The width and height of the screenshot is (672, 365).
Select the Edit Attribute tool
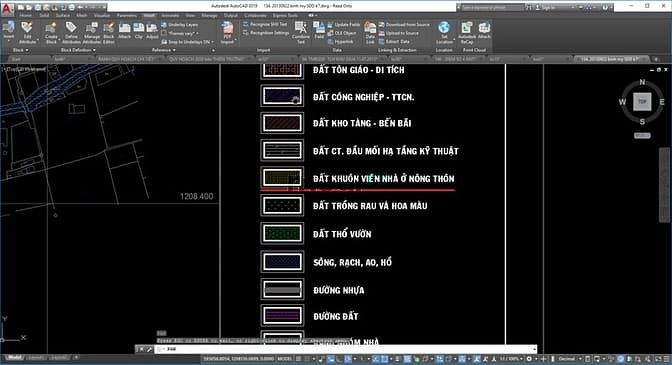click(x=27, y=33)
